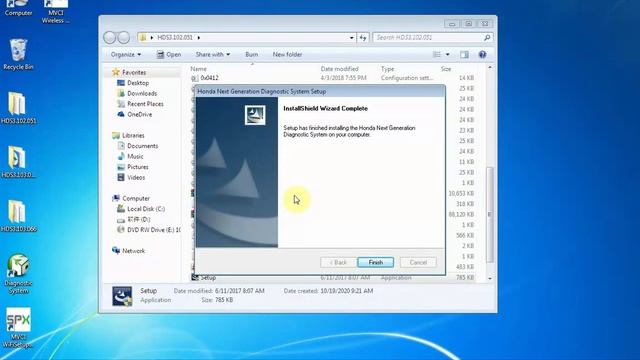The image size is (640, 360).
Task: Click Burn in Explorer toolbar
Action: click(x=251, y=54)
